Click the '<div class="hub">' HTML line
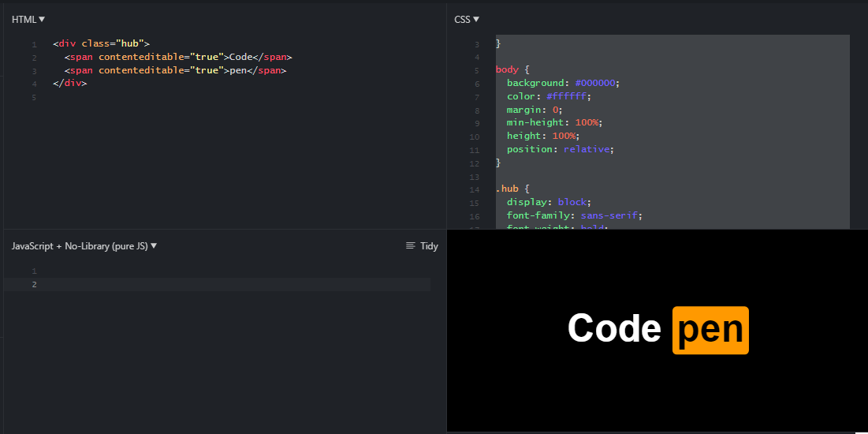Screen dimensions: 868x434 click(x=101, y=43)
